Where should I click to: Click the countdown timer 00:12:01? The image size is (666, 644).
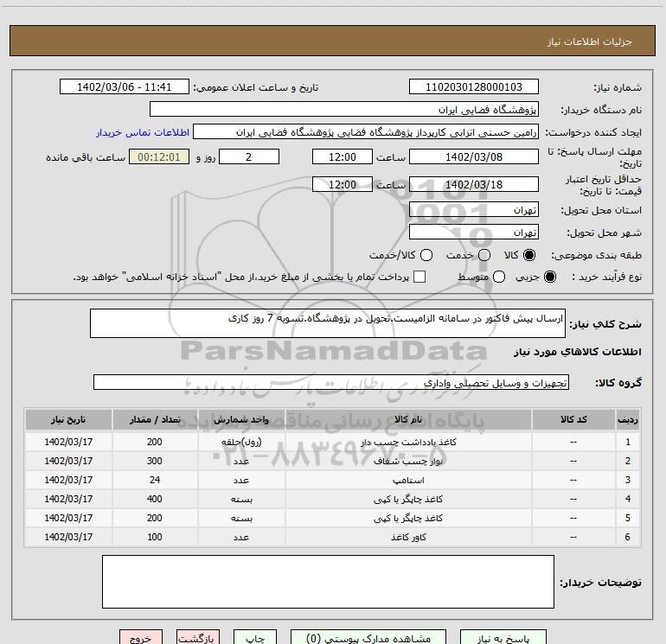159,156
